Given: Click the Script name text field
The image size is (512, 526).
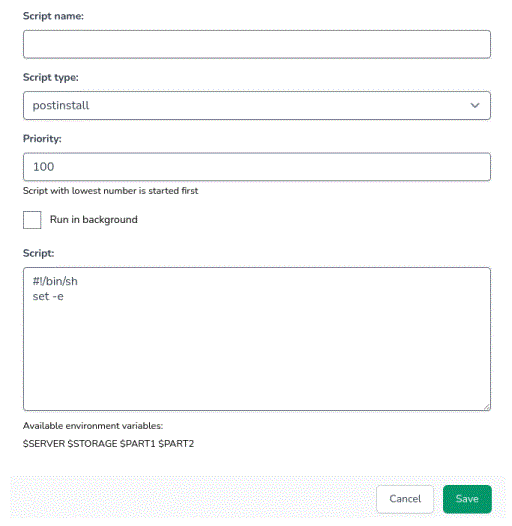Looking at the screenshot, I should tap(257, 44).
